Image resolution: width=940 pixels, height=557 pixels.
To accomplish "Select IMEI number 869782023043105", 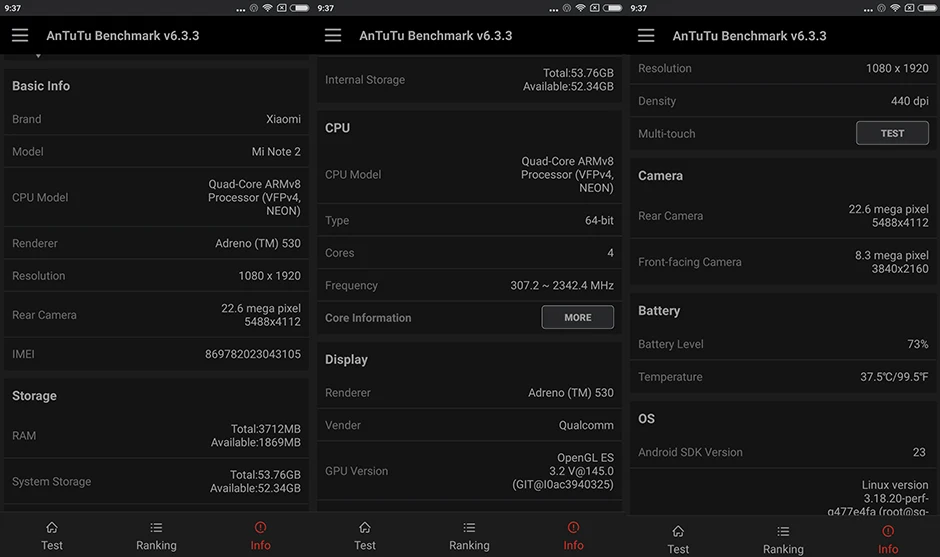I will point(253,354).
